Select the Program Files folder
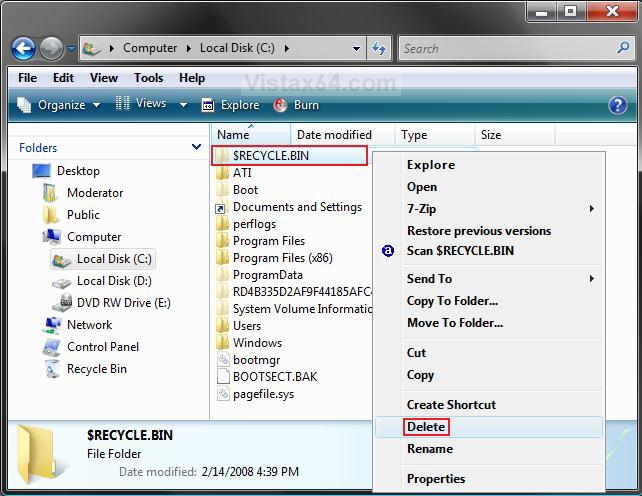 [x=260, y=241]
